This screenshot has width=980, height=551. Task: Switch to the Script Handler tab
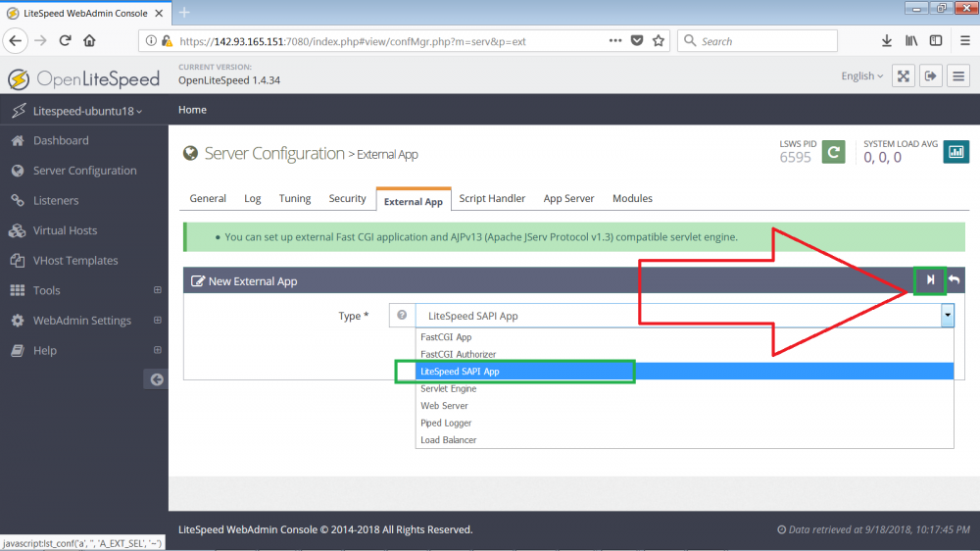pyautogui.click(x=492, y=198)
